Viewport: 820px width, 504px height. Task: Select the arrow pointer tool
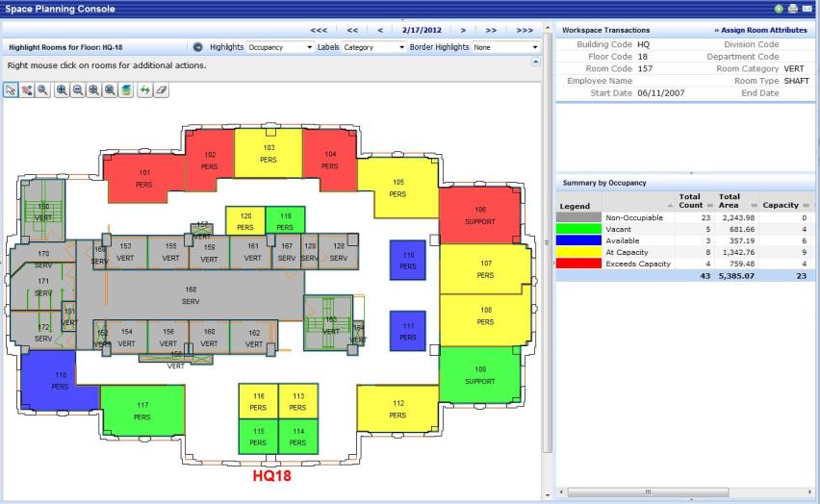(x=12, y=88)
